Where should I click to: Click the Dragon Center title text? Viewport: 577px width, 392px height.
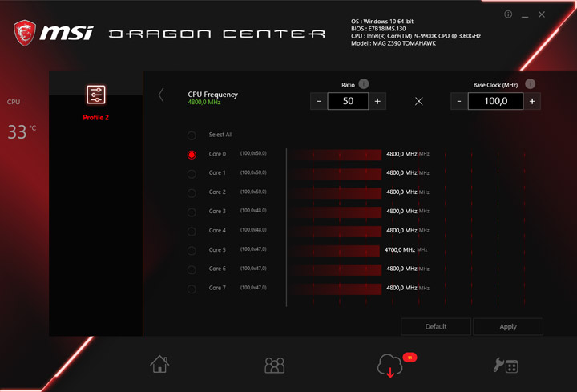pyautogui.click(x=217, y=34)
